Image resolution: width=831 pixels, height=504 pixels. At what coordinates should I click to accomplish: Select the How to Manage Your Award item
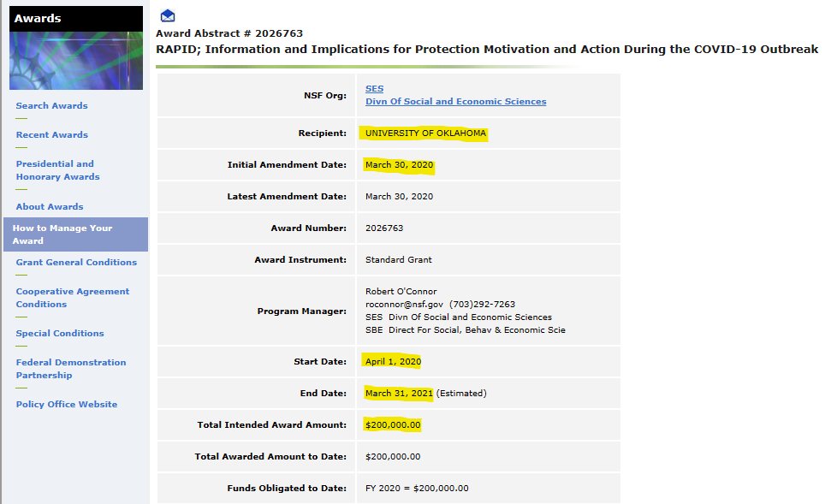(62, 234)
